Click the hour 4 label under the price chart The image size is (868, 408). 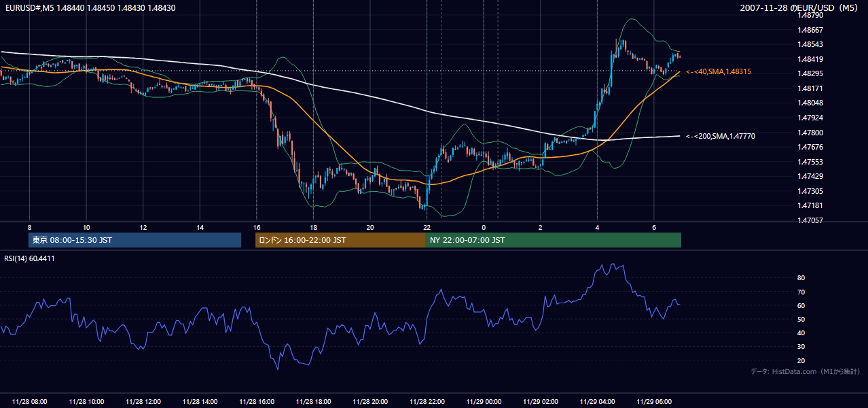(x=597, y=227)
